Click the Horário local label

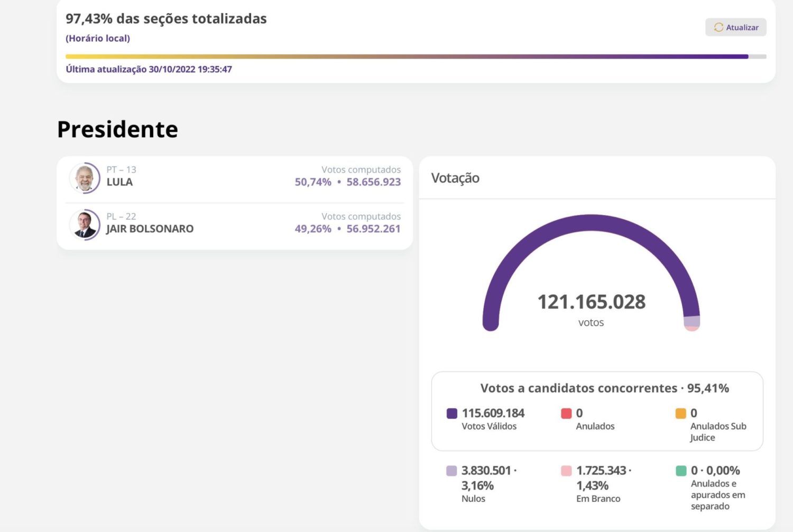tap(98, 38)
